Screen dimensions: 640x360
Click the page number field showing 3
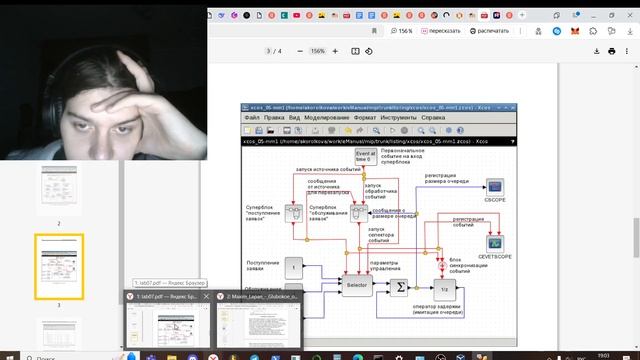click(268, 51)
